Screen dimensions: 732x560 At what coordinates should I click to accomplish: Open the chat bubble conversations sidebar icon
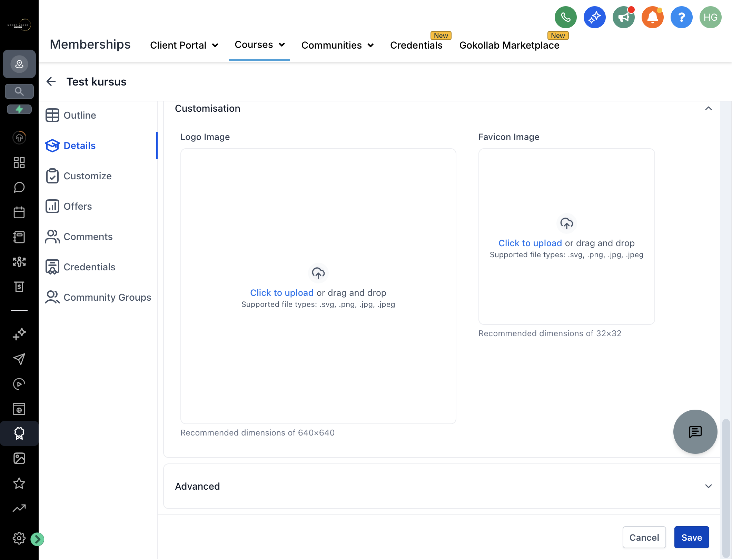click(x=19, y=187)
